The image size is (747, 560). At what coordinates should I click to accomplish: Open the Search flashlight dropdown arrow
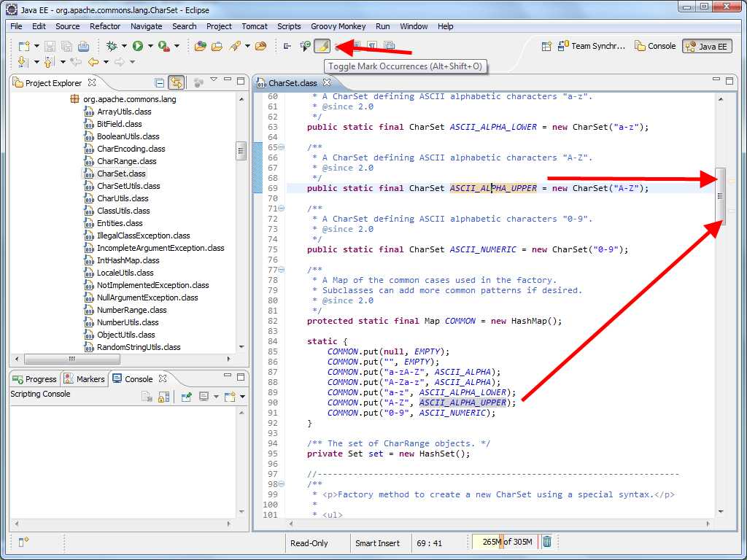click(247, 46)
